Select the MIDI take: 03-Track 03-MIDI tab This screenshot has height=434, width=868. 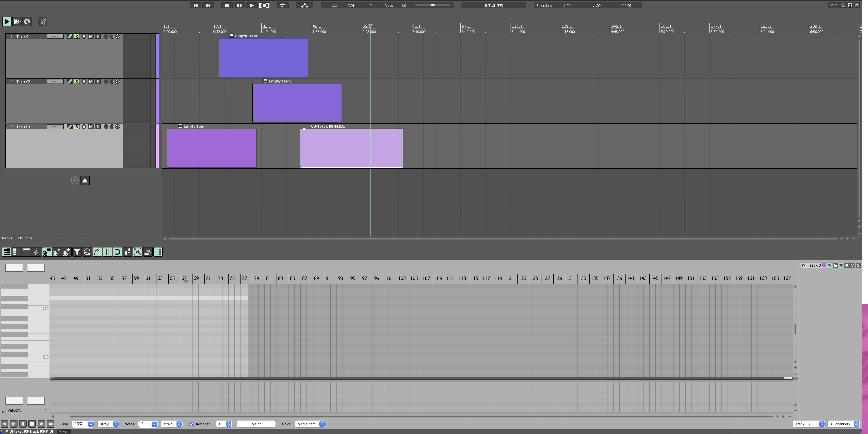29,431
